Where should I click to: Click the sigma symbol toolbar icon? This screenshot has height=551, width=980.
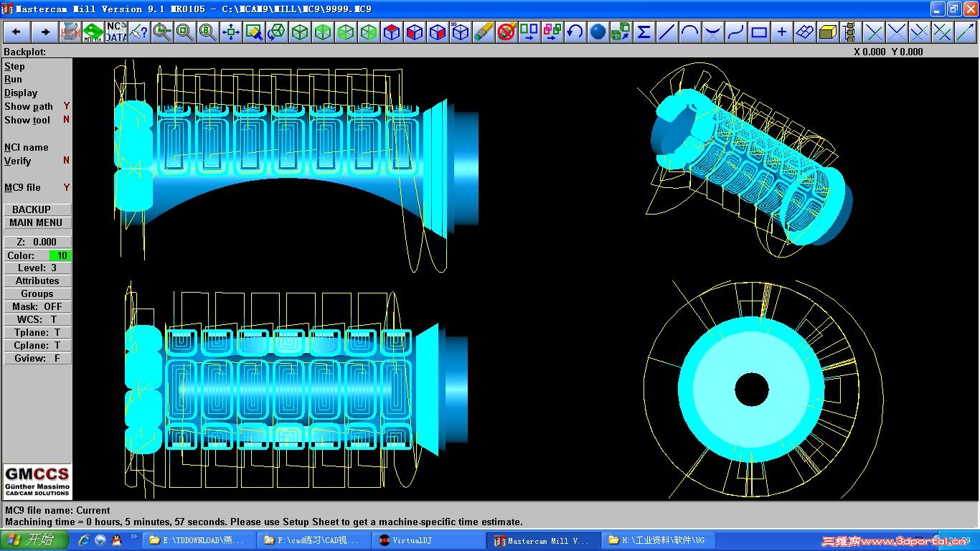tap(644, 32)
